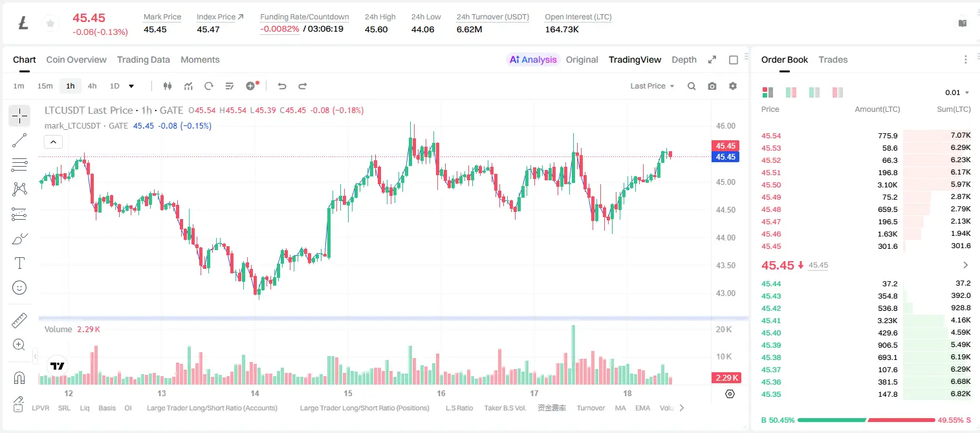Open the indicators icon in toolbar
980x433 pixels.
pos(188,86)
